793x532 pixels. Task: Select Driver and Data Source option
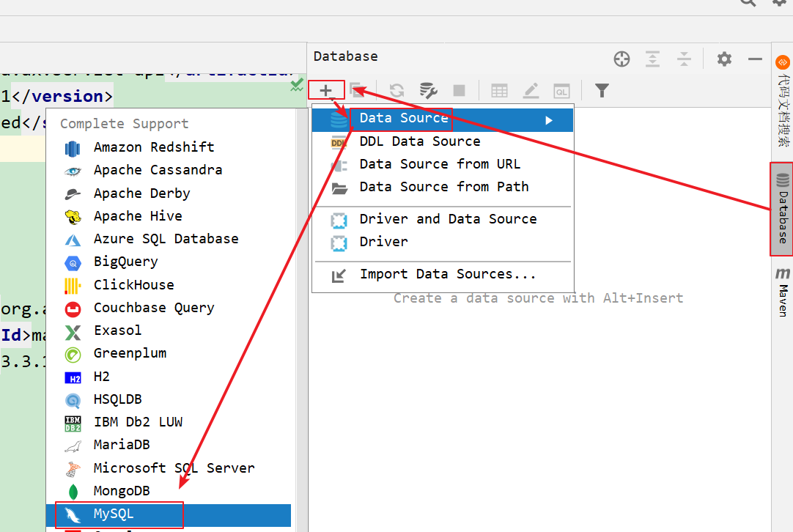pyautogui.click(x=447, y=219)
